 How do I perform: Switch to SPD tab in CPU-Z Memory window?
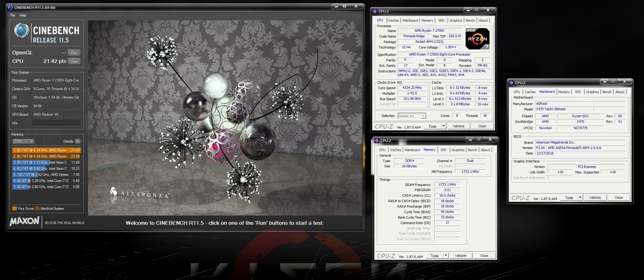pos(443,150)
